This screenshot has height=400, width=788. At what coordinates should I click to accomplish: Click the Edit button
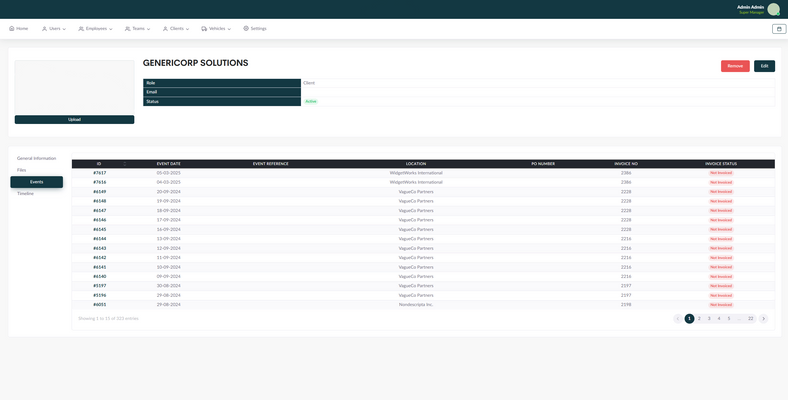[764, 66]
